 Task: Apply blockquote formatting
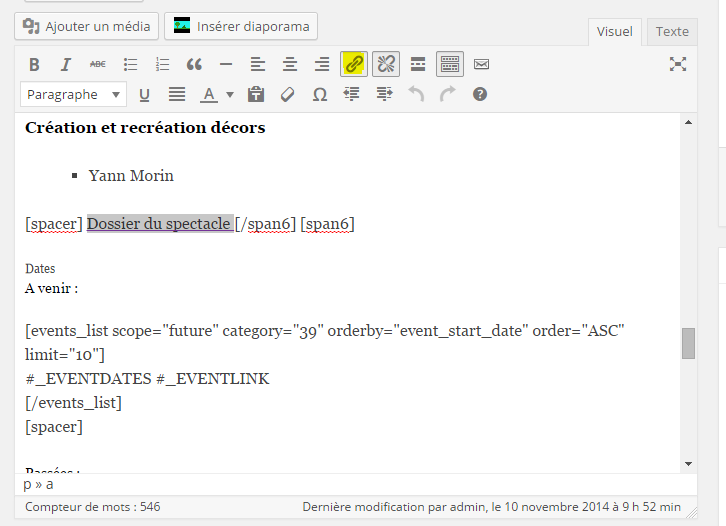pyautogui.click(x=194, y=64)
